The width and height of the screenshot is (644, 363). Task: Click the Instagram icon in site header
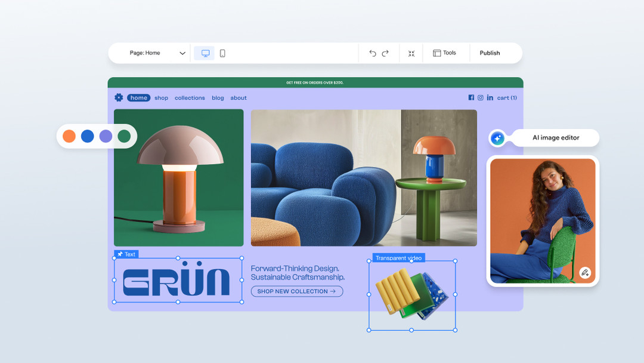(481, 98)
